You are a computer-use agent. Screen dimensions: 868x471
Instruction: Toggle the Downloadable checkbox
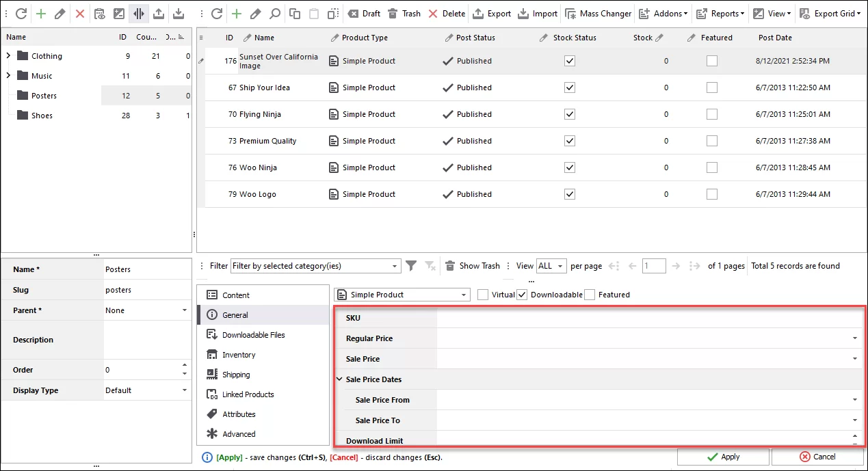coord(521,295)
